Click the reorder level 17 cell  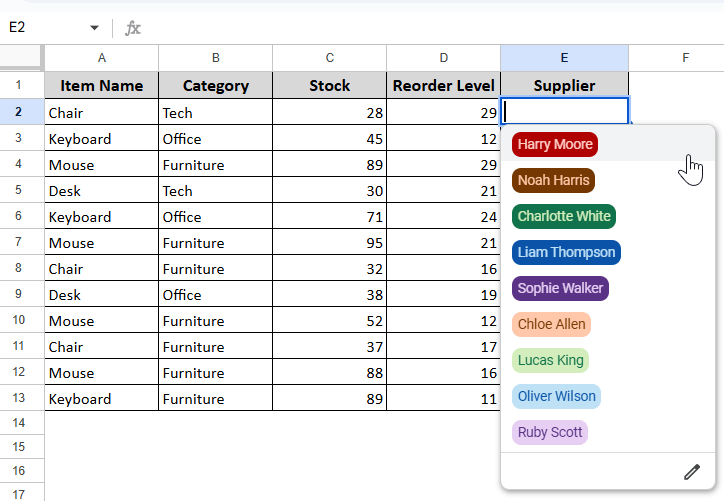tap(444, 346)
